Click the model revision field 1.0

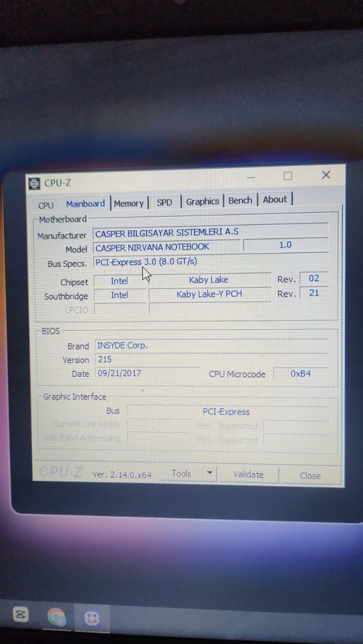(286, 245)
